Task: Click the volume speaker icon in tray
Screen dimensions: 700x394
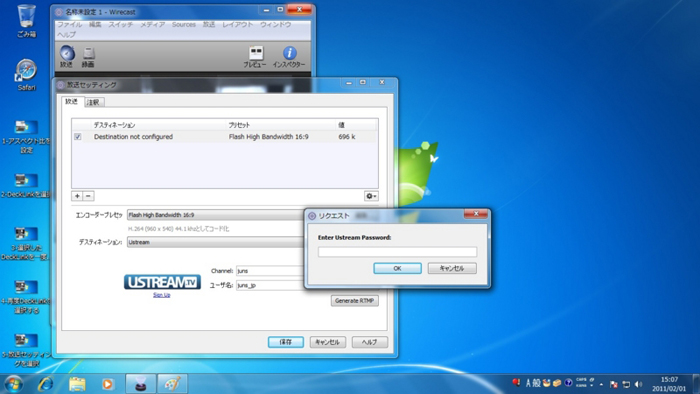Action: point(638,384)
